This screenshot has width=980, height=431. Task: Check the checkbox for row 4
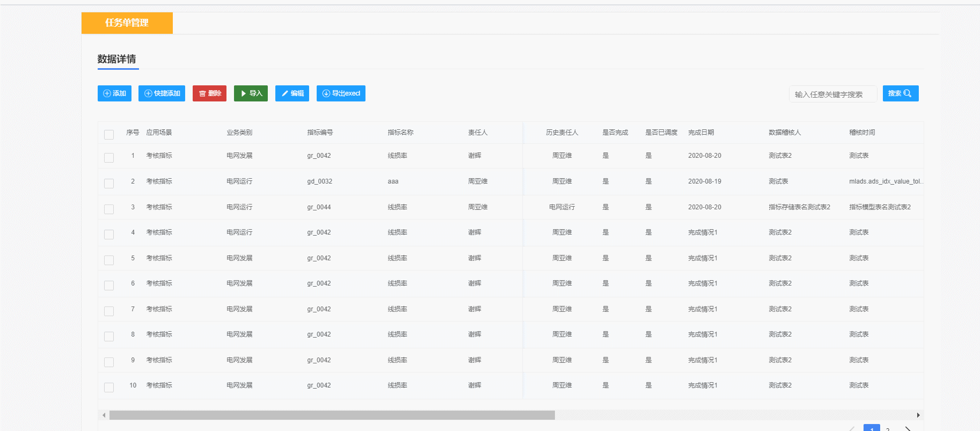click(x=109, y=235)
